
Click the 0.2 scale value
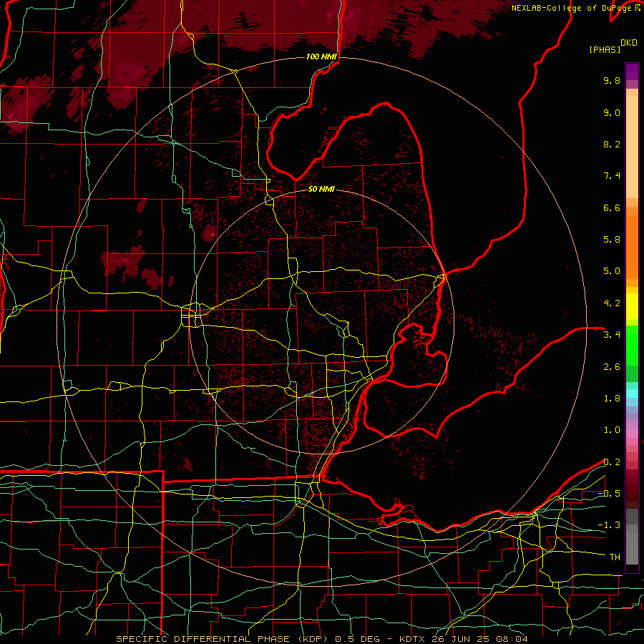pos(612,462)
